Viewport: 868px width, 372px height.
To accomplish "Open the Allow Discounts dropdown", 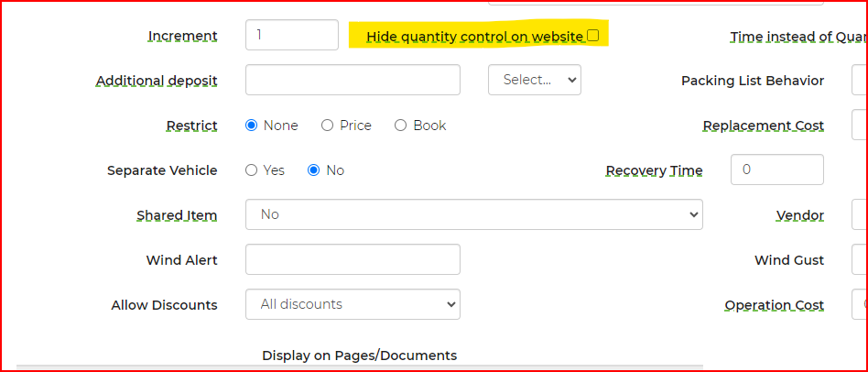I will point(353,304).
